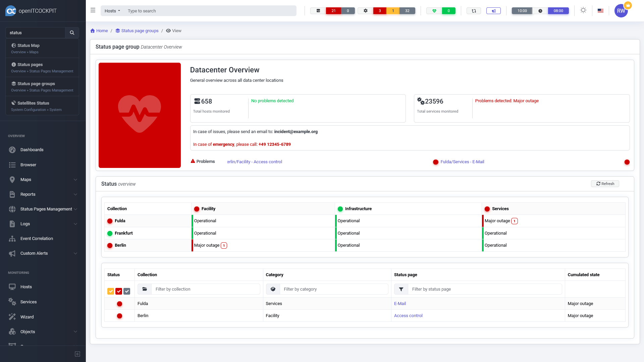Collapse sidebar with the bottom arrow icon

pyautogui.click(x=77, y=354)
